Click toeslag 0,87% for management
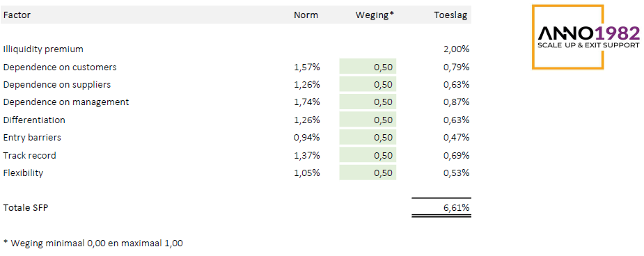Screen dimensions: 644x256 pos(456,102)
